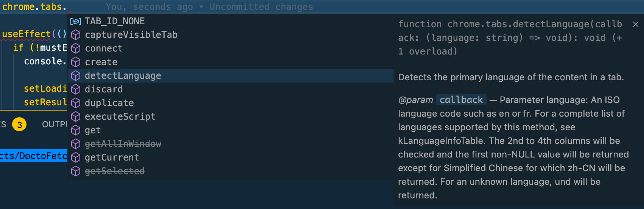Pick the deprecated getAllInWindow suggestion
This screenshot has height=209, width=644.
(x=123, y=144)
